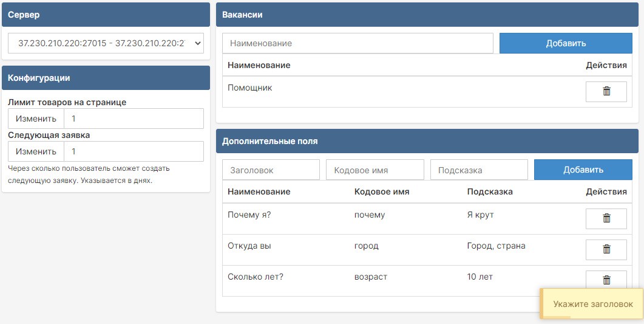This screenshot has height=324, width=644.
Task: Click the Вакансии panel header
Action: click(427, 15)
